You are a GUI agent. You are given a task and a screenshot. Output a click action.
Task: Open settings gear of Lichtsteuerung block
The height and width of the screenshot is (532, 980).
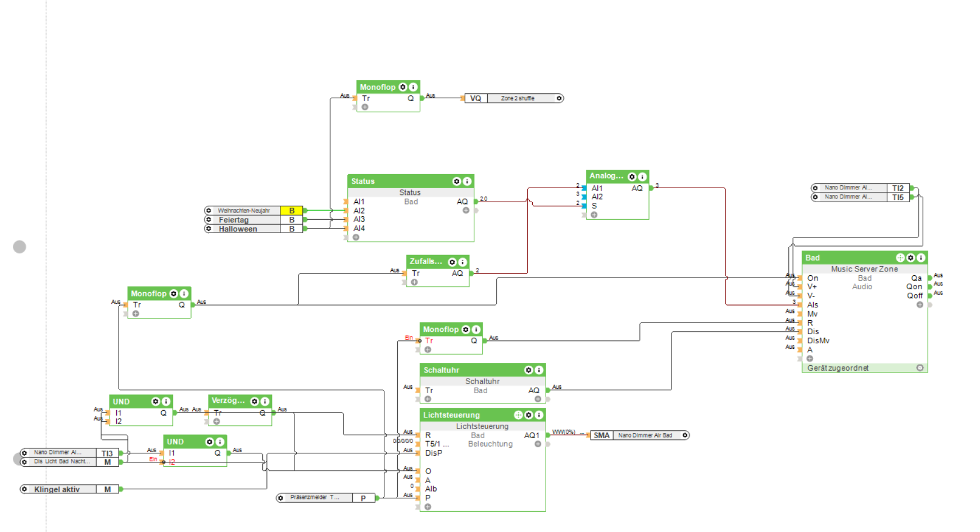click(528, 415)
